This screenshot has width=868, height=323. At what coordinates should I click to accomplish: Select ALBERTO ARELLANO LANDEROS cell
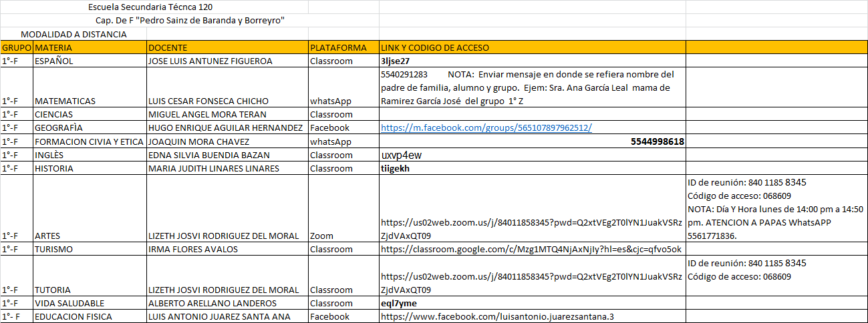(x=227, y=303)
